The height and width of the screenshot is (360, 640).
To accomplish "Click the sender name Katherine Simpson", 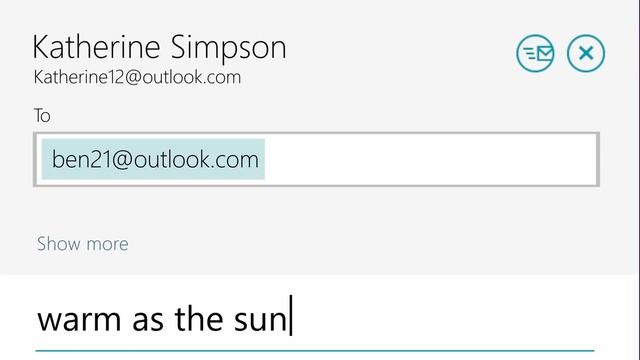I will pos(159,47).
